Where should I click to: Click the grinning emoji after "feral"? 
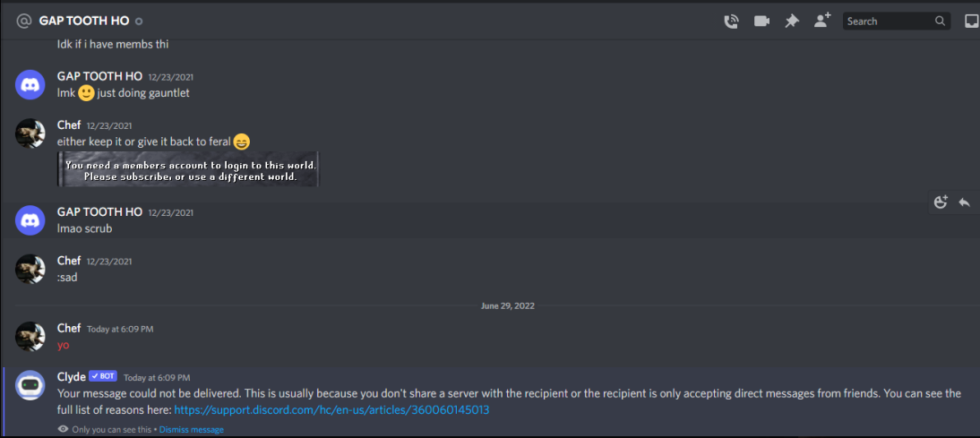pos(242,142)
